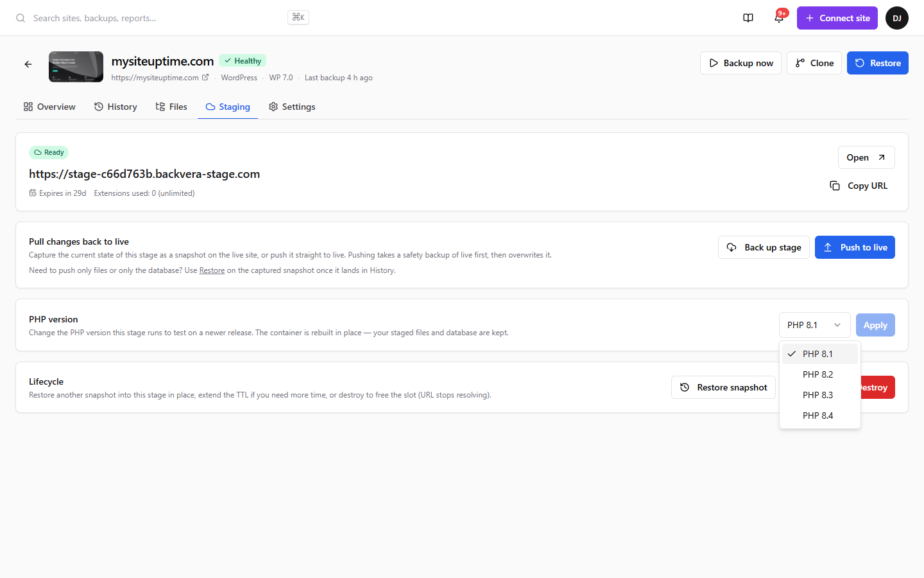This screenshot has width=924, height=578.
Task: Switch to the Files tab
Action: pos(171,107)
